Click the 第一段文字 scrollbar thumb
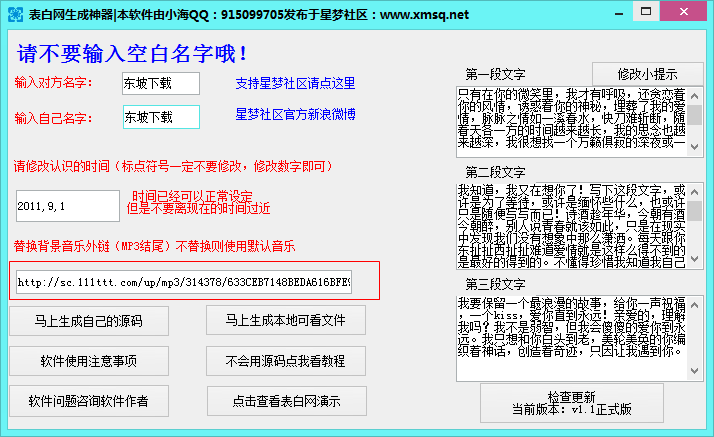 pyautogui.click(x=694, y=115)
